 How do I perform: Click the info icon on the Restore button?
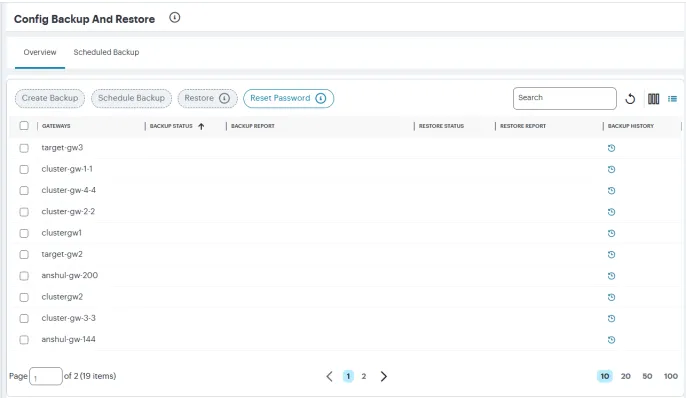(224, 98)
